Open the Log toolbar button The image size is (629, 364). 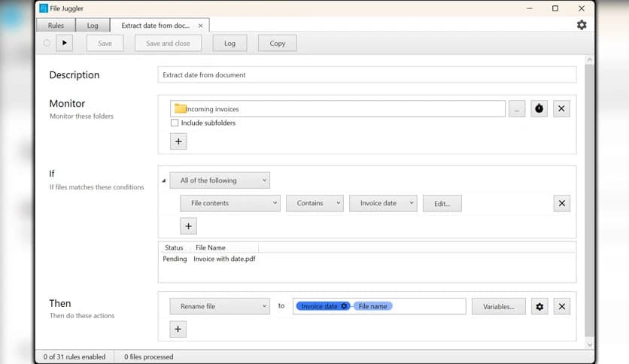pos(230,43)
